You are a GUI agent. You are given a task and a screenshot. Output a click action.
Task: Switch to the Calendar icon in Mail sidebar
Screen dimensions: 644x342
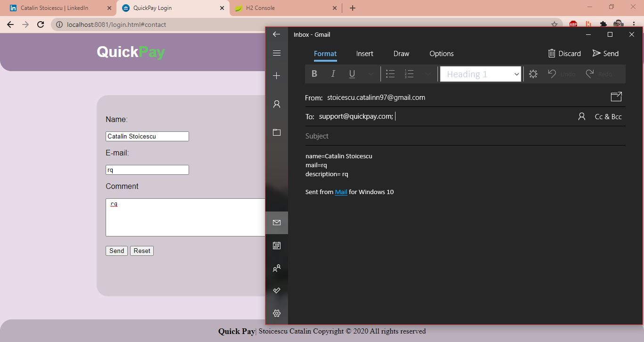click(277, 245)
